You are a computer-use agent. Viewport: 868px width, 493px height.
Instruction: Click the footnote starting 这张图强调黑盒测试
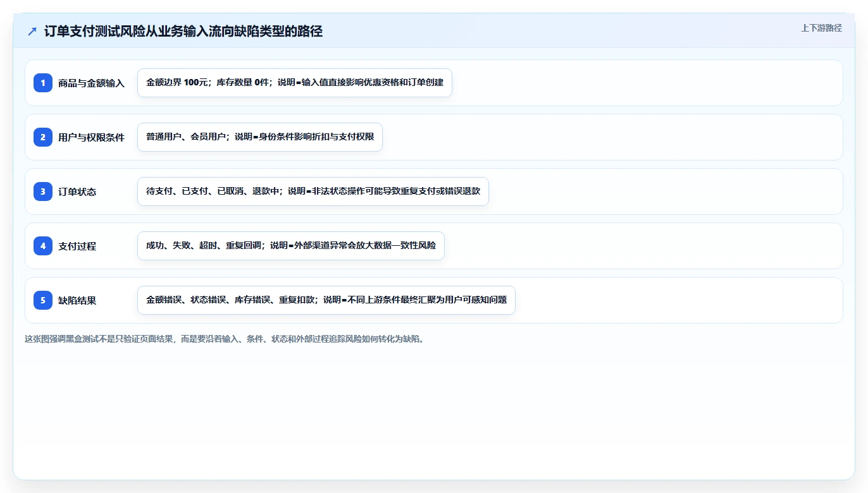pos(224,339)
